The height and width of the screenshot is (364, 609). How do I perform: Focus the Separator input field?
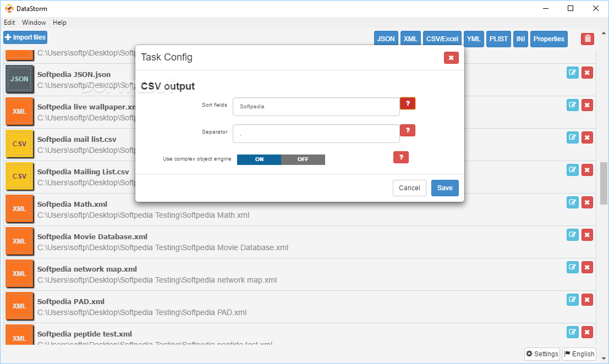(x=316, y=134)
